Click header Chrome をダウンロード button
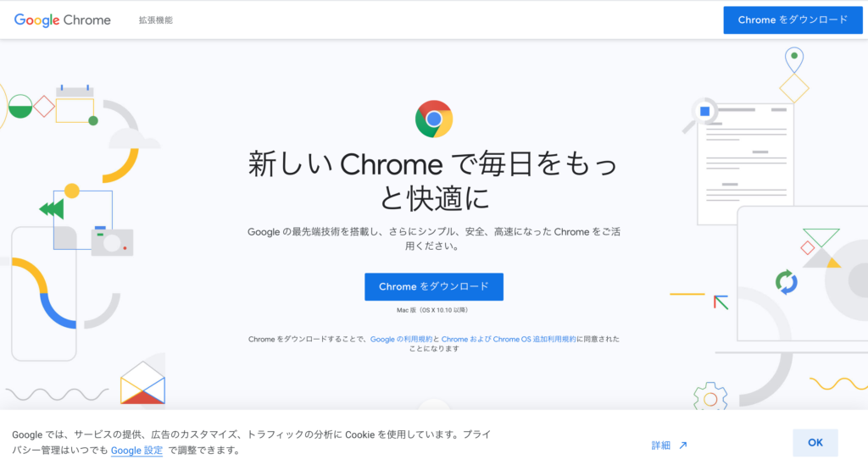 [793, 19]
